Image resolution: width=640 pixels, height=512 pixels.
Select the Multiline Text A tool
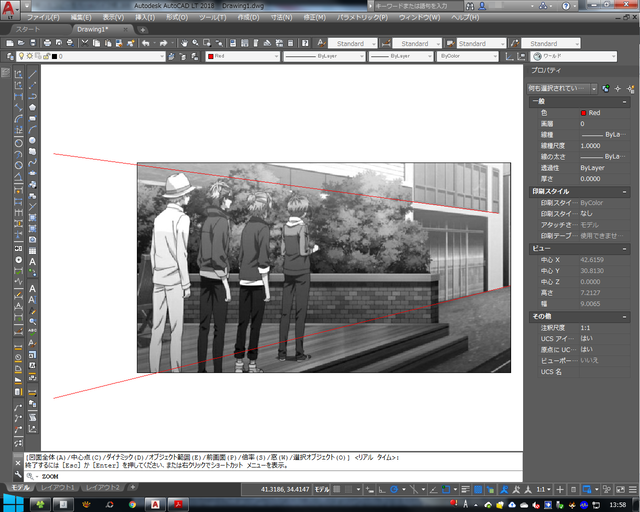pyautogui.click(x=32, y=262)
